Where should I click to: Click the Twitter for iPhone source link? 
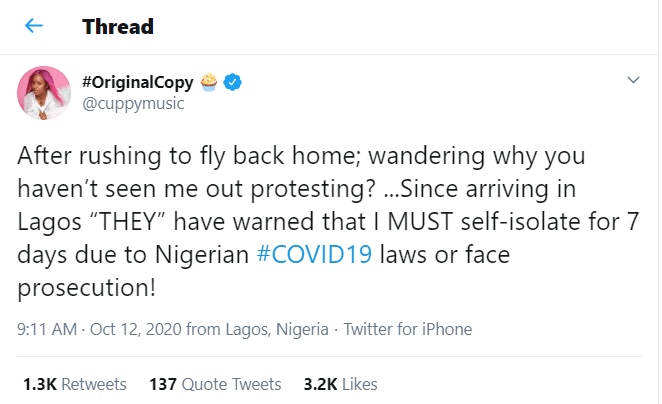pyautogui.click(x=410, y=328)
